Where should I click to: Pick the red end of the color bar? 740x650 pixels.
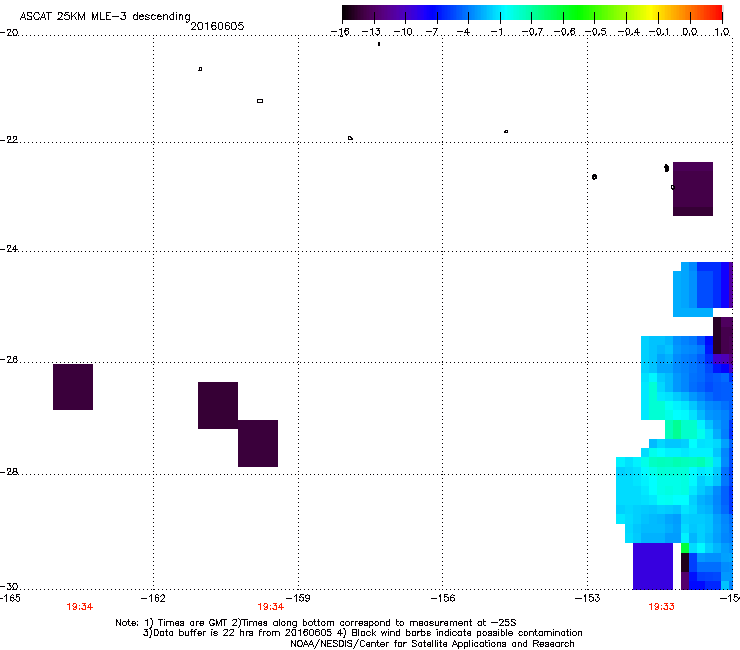715,13
